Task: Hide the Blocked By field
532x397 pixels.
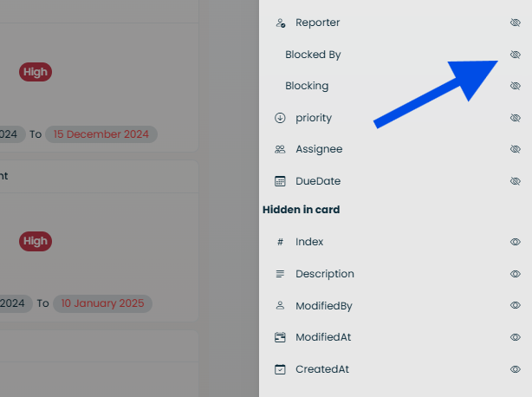Action: pos(515,55)
